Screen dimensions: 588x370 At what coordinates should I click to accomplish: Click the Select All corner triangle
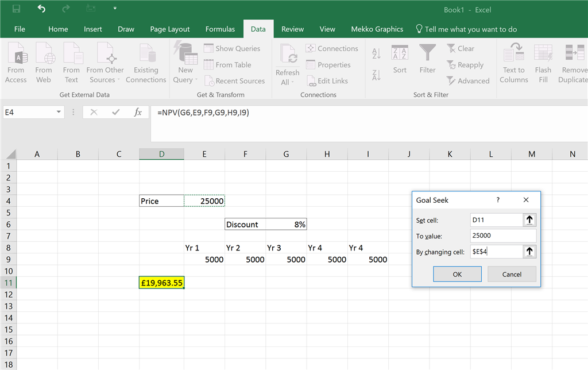click(x=10, y=153)
